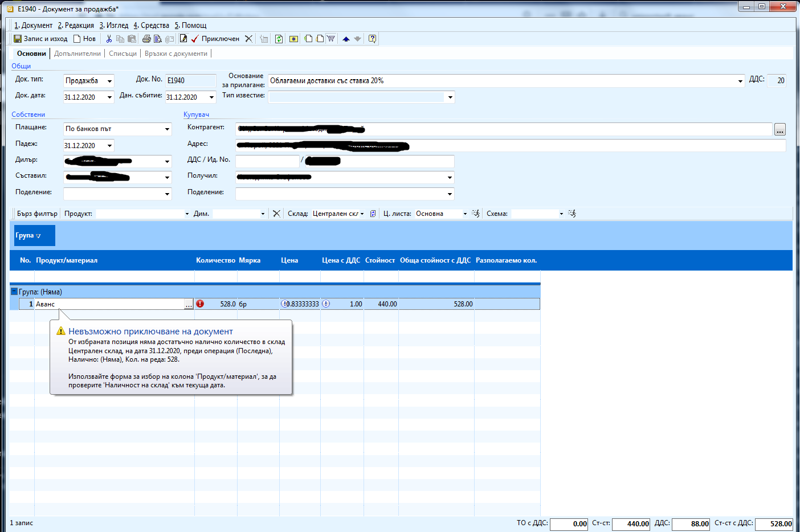The image size is (800, 532).
Task: Click the shopping cart icon in toolbar
Action: click(x=330, y=39)
